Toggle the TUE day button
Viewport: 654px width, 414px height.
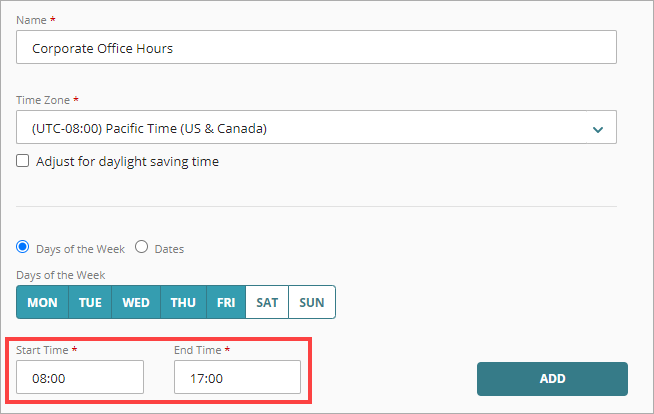[x=90, y=303]
